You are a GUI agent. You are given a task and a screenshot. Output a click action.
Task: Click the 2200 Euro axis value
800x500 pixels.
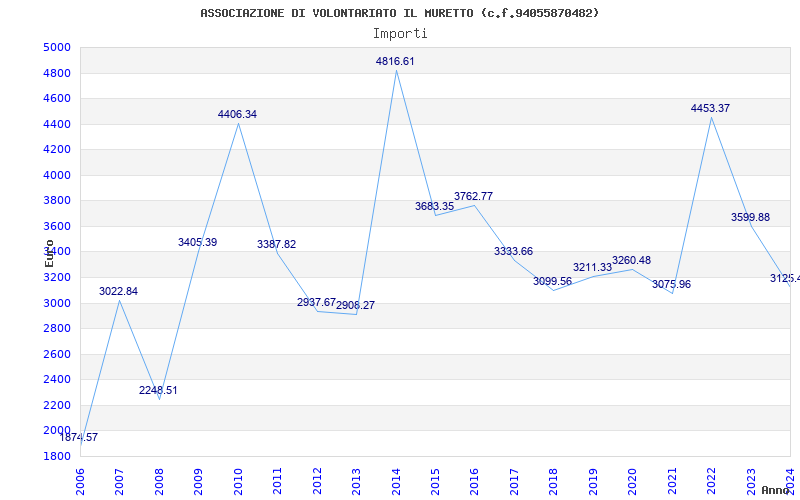click(x=57, y=406)
